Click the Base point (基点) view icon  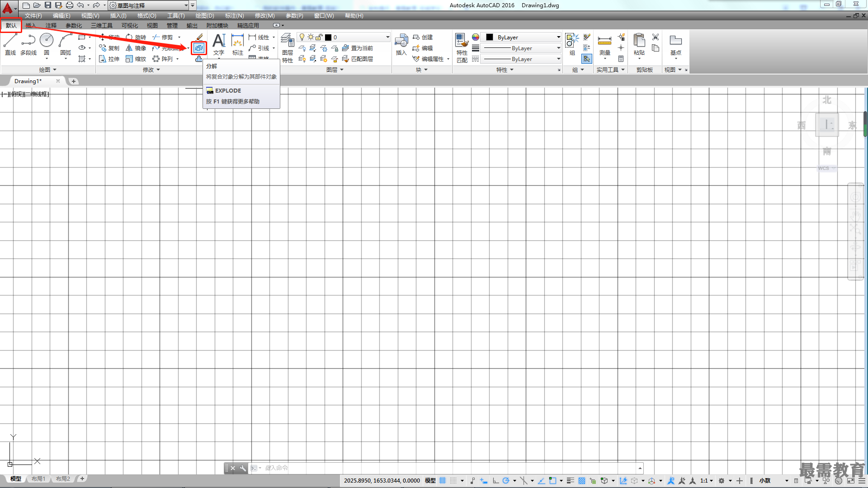[676, 44]
